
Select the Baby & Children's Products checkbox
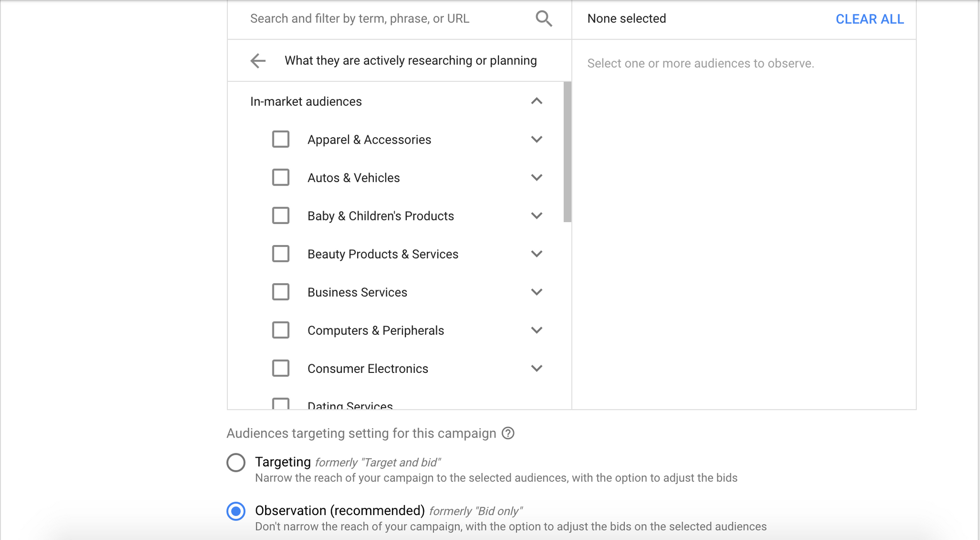(x=281, y=216)
